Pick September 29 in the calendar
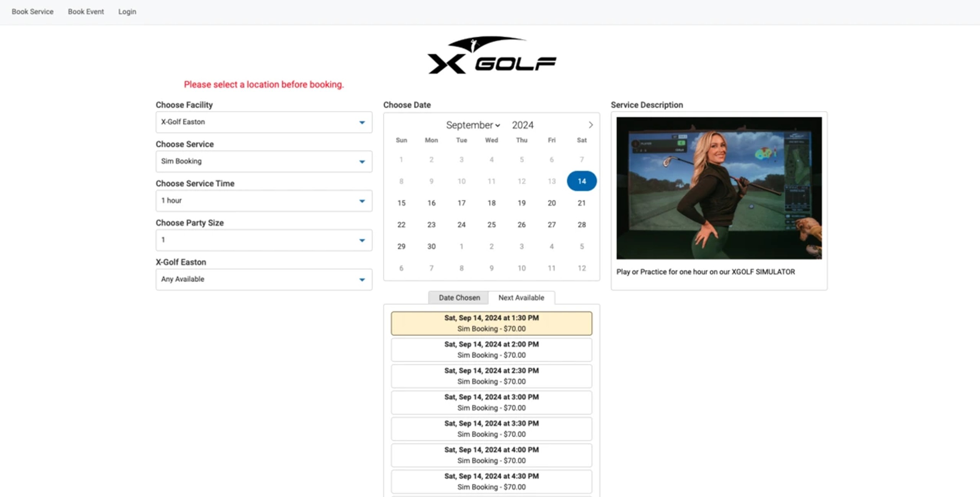980x497 pixels. [x=401, y=246]
